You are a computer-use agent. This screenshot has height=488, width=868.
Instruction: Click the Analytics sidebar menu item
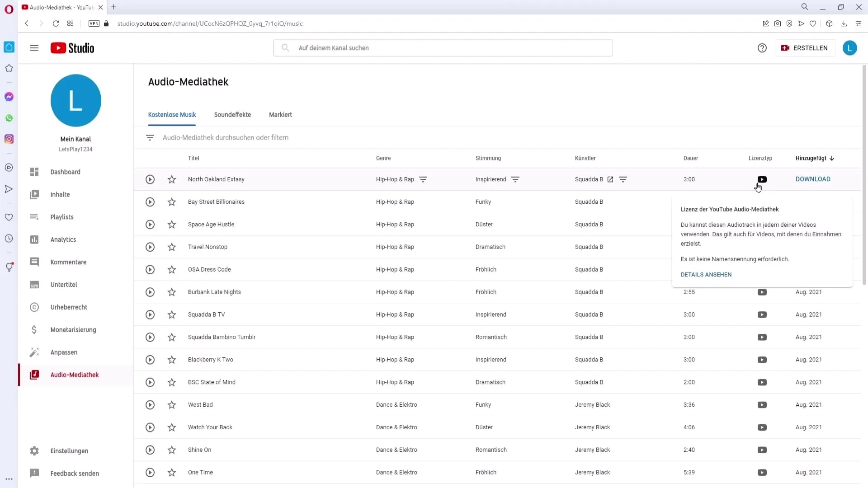coord(62,239)
